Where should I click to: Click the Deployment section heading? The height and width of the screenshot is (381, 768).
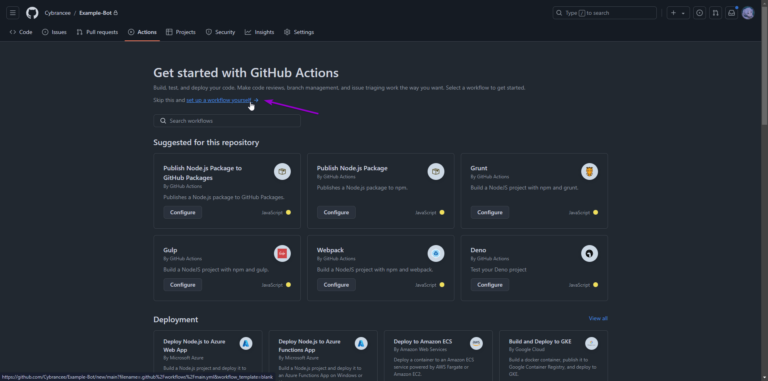tap(176, 320)
